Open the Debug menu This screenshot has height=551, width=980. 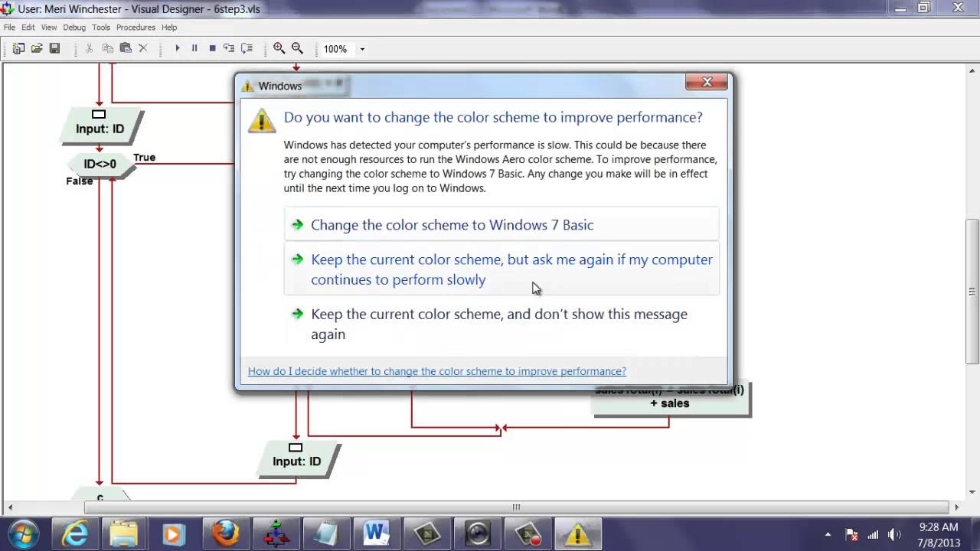[x=74, y=27]
